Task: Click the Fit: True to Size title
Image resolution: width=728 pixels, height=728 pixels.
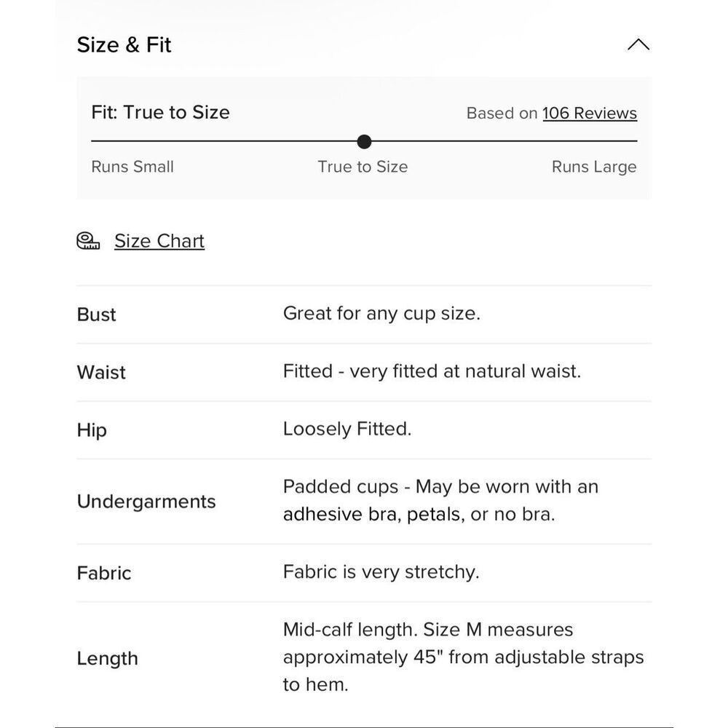Action: pos(160,112)
